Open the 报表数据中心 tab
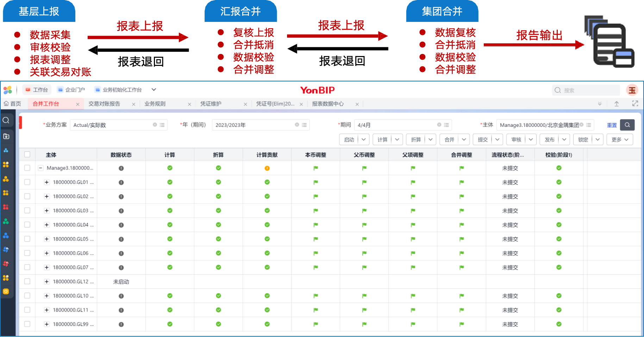The height and width of the screenshot is (337, 644). tap(327, 104)
